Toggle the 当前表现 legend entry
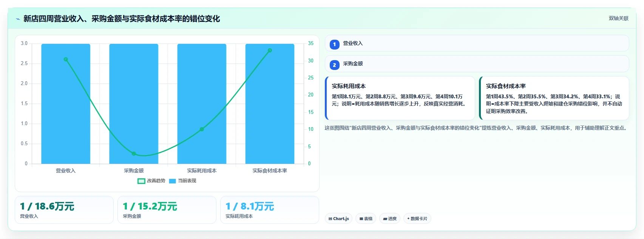 [x=183, y=181]
